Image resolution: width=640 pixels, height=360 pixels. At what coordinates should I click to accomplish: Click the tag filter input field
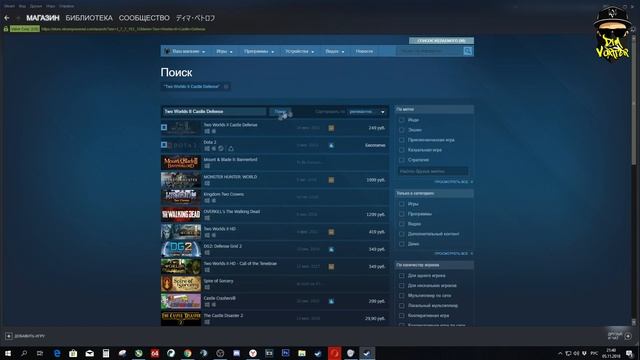click(x=433, y=171)
